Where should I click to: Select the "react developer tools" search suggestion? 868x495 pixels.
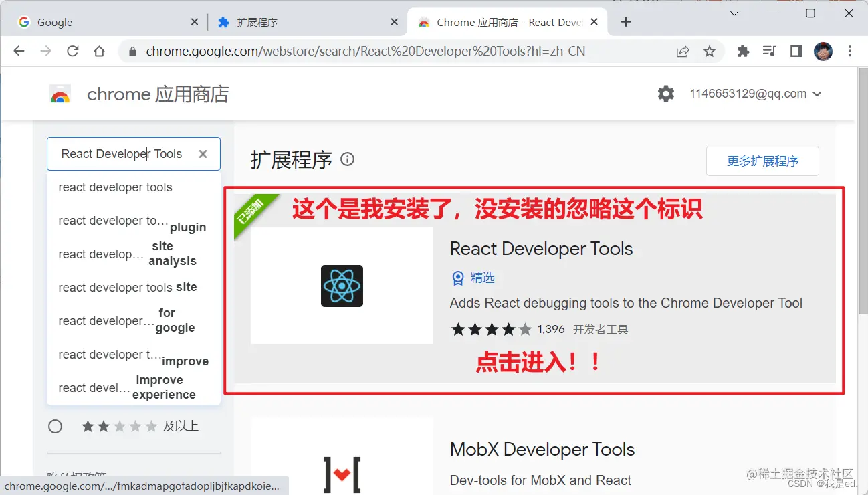tap(115, 187)
